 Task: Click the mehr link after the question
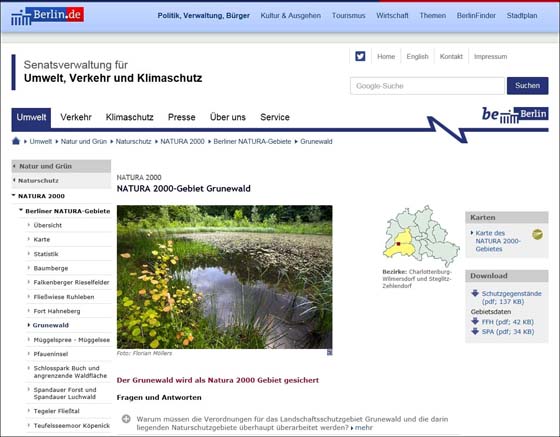[363, 427]
